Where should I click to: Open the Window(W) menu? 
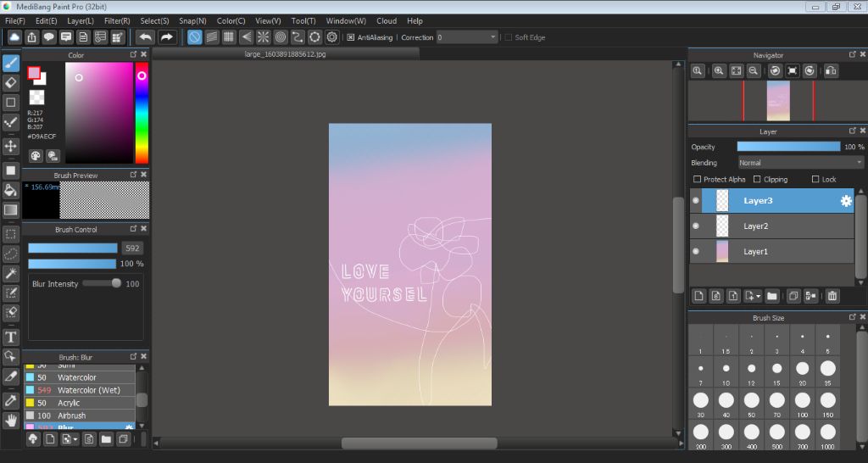[x=346, y=21]
